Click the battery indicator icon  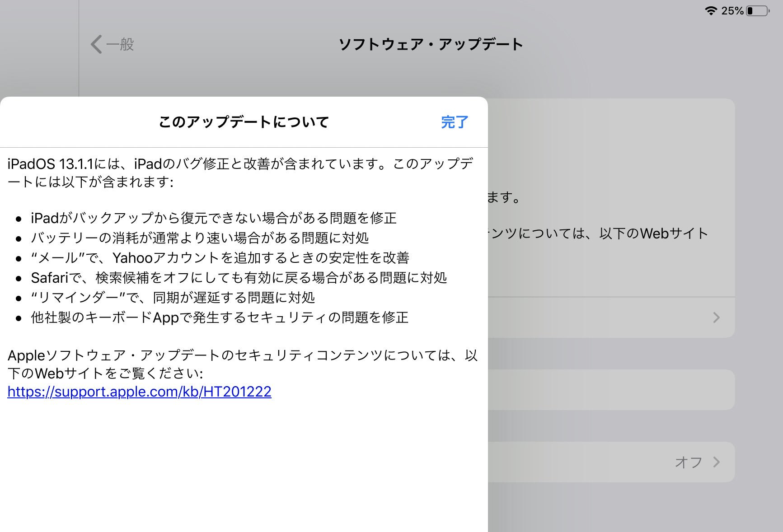click(758, 10)
